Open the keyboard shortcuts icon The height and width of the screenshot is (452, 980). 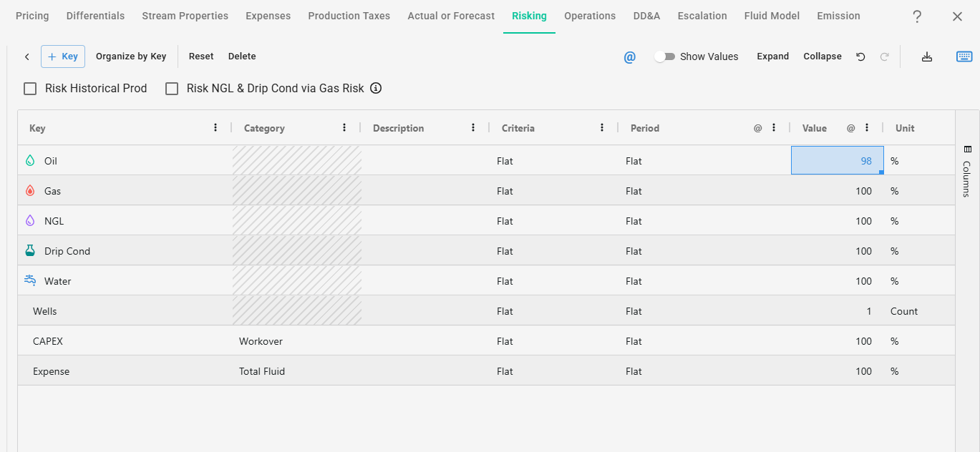pos(964,56)
